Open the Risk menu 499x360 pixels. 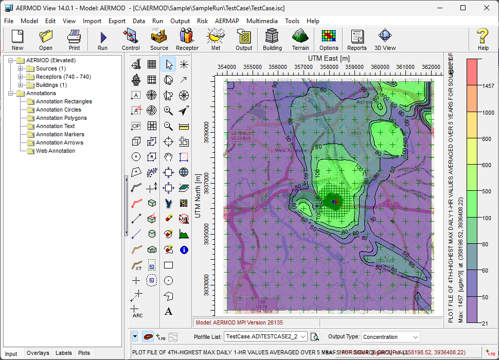tap(202, 21)
